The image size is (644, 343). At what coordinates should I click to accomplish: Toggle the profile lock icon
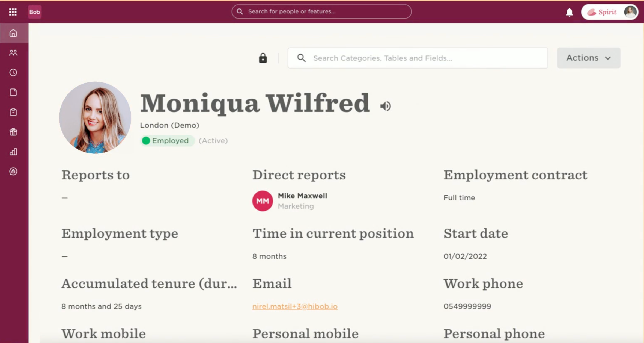[x=263, y=58]
